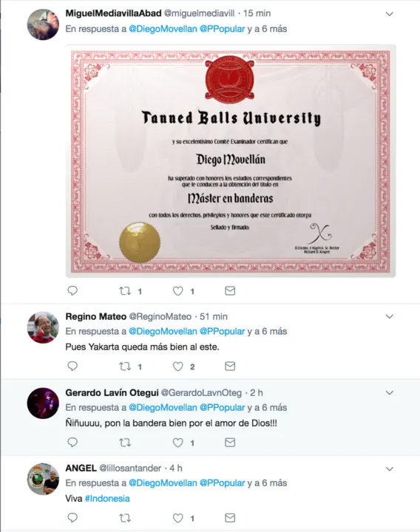Open @DiegoMovellan mention in Regino Mateo's reply
420x532 pixels.
pos(163,331)
